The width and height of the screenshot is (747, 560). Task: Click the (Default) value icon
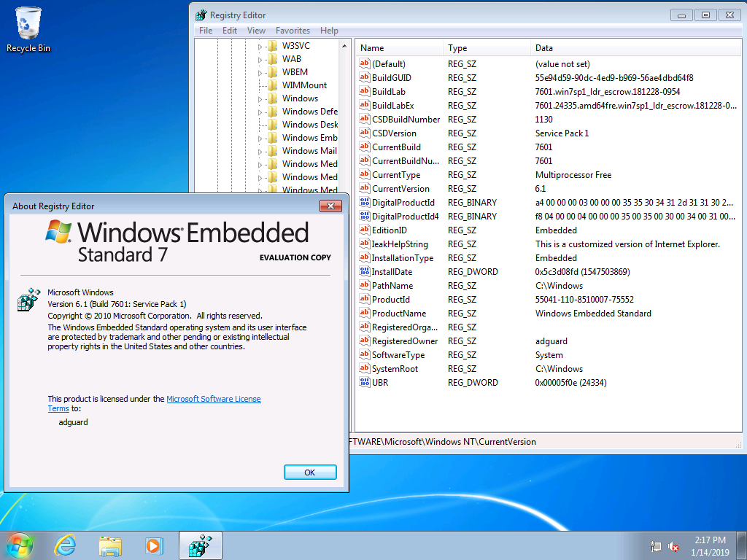pyautogui.click(x=365, y=64)
